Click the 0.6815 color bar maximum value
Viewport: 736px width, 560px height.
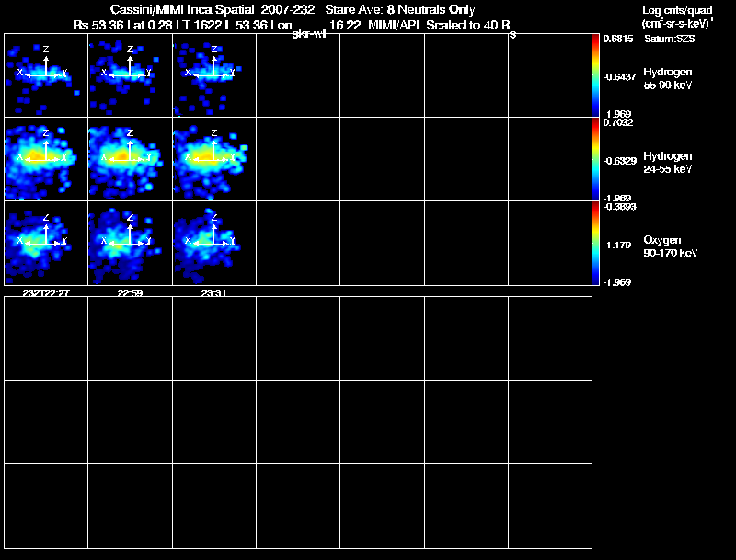click(x=618, y=39)
